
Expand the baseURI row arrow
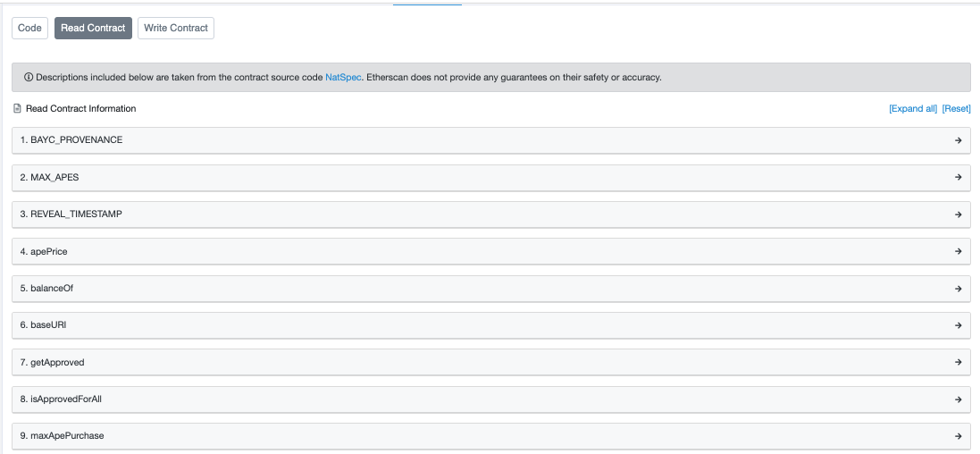click(x=959, y=326)
